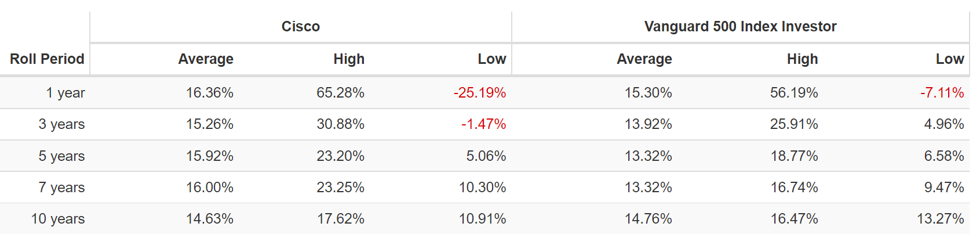Click the 14.76% Vanguard 10-year average
Viewport: 980px width, 241px height.
pyautogui.click(x=648, y=219)
